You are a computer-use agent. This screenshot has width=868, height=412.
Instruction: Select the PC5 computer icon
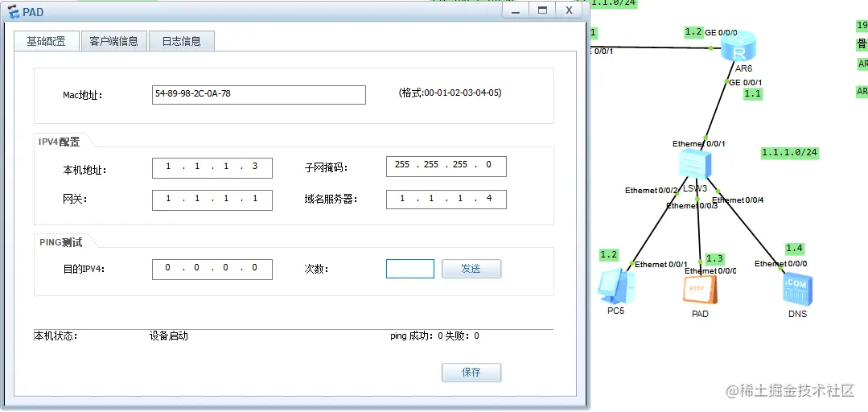click(x=615, y=286)
